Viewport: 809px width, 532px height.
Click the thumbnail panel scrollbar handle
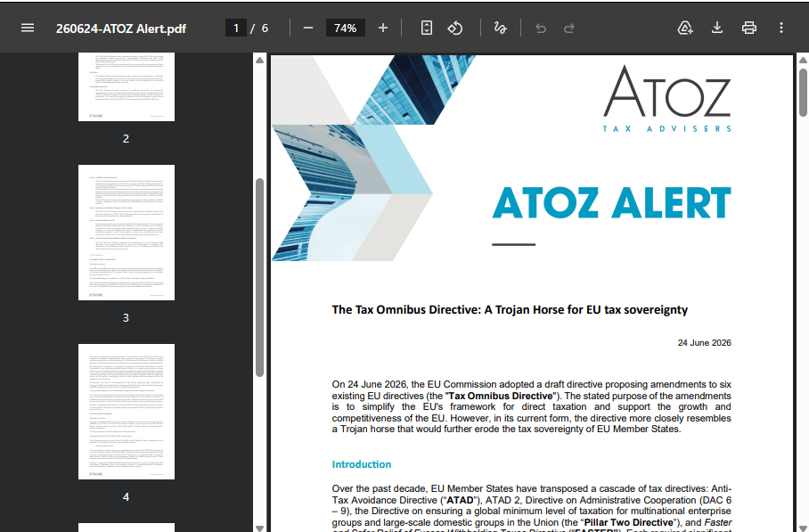point(259,277)
